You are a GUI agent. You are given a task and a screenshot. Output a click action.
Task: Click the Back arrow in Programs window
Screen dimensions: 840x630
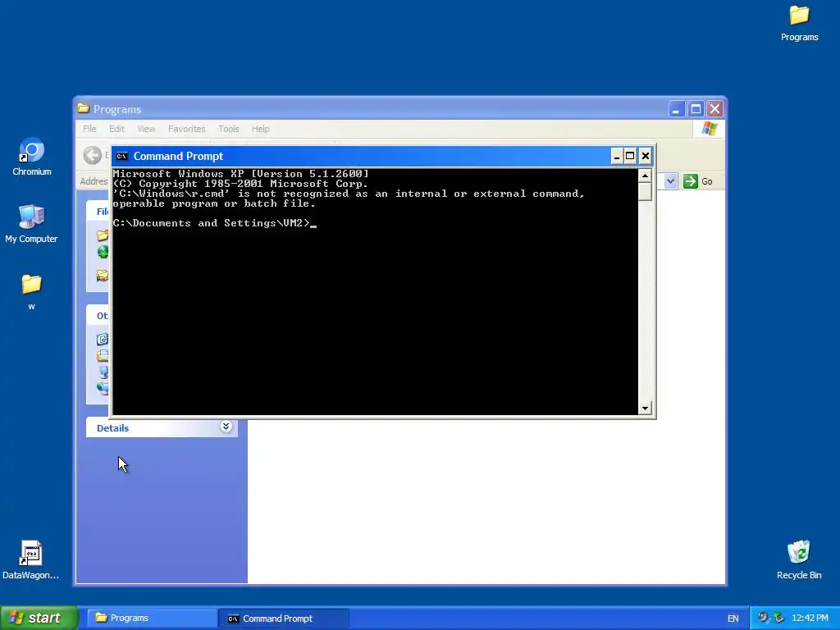pos(92,155)
